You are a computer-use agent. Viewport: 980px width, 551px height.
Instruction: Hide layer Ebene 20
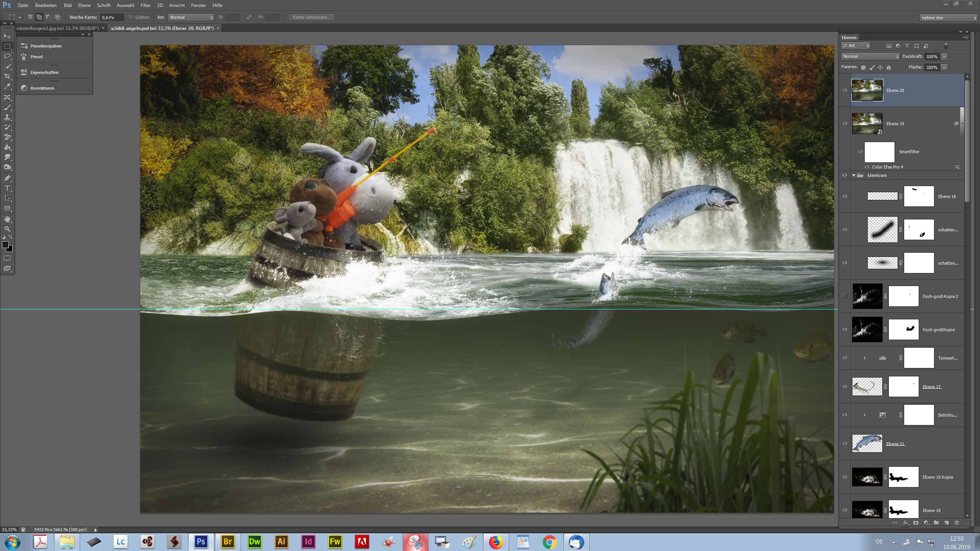(x=845, y=90)
